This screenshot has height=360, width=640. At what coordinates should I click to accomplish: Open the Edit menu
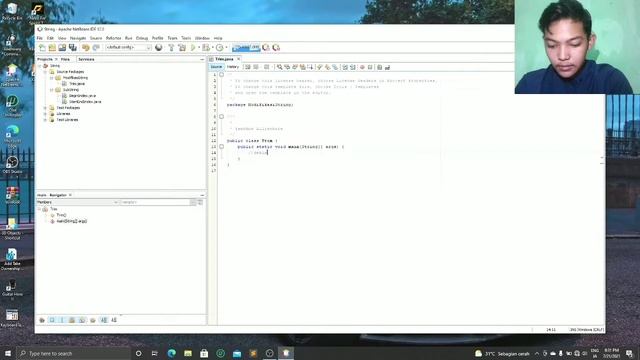pyautogui.click(x=50, y=38)
